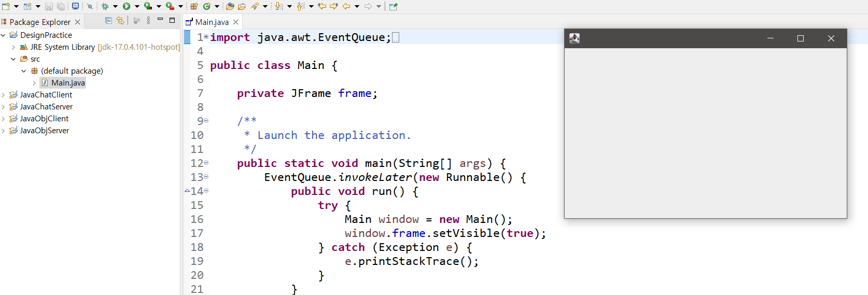The image size is (868, 295).
Task: Open the Run dropdown arrow
Action: pyautogui.click(x=137, y=6)
